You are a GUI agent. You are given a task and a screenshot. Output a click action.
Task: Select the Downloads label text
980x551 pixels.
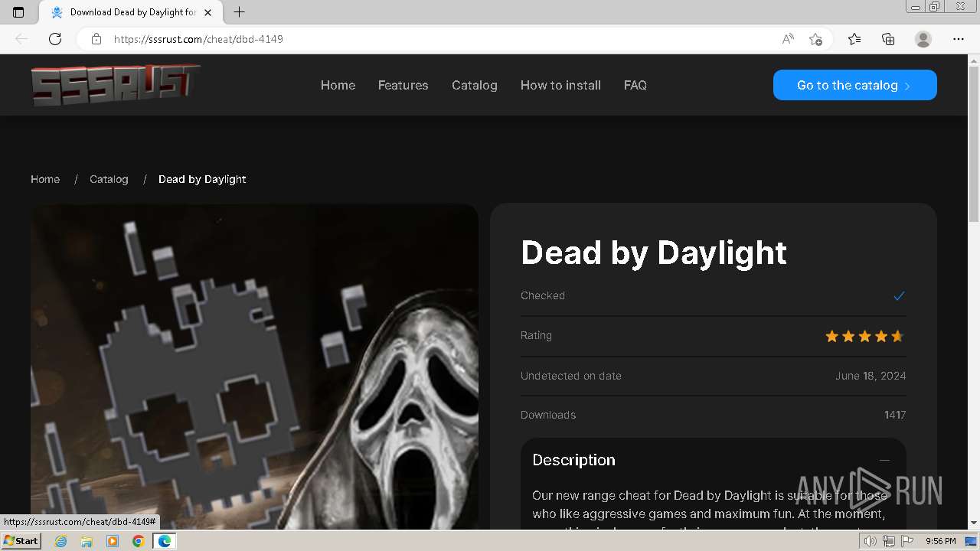(548, 415)
